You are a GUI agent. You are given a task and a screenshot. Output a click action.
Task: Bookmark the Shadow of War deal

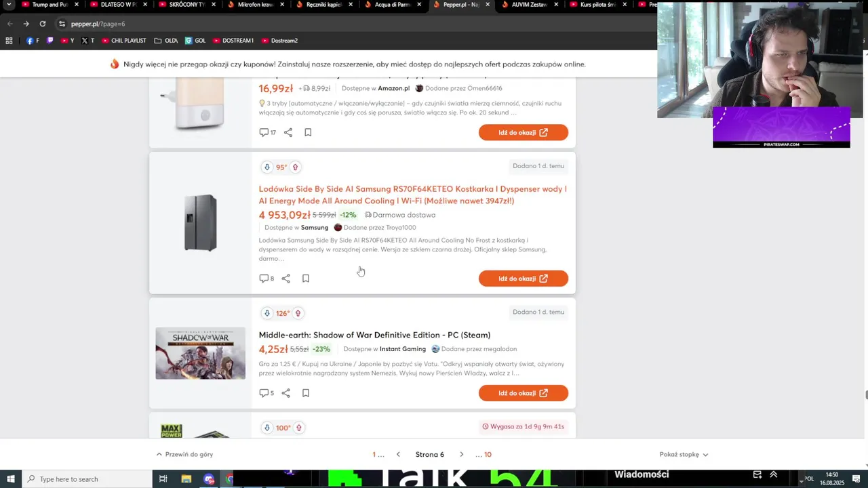[x=306, y=393]
